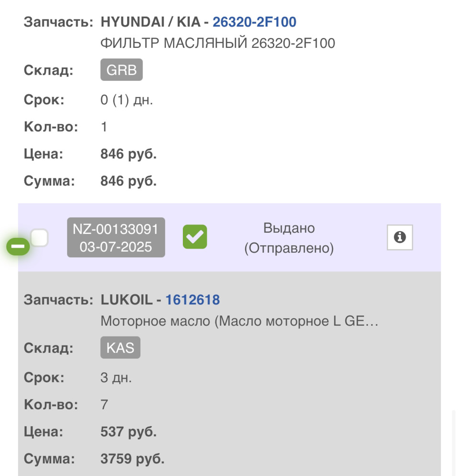Screen dimensions: 459x476
Task: Tick the empty checkbox beside order NZ-00133091
Action: pos(39,238)
